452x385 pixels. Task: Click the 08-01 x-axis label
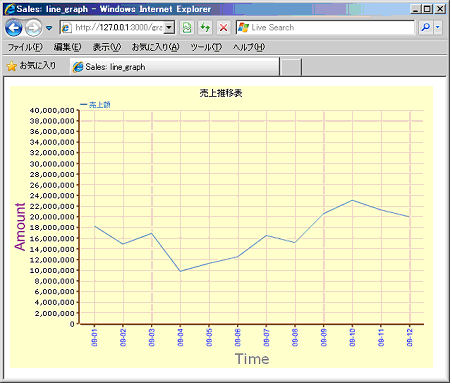(95, 337)
